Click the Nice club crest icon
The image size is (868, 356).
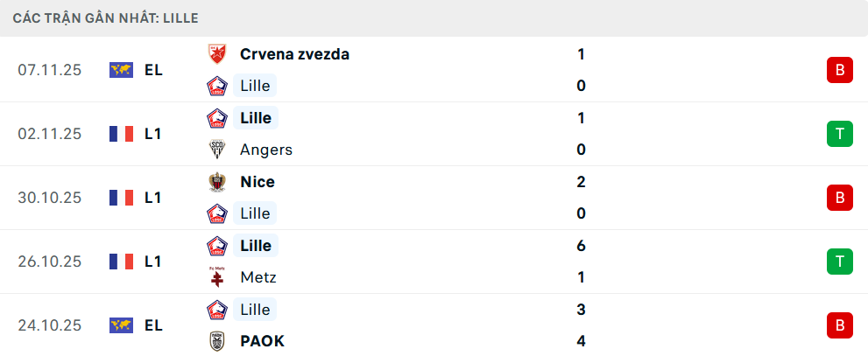pos(216,182)
